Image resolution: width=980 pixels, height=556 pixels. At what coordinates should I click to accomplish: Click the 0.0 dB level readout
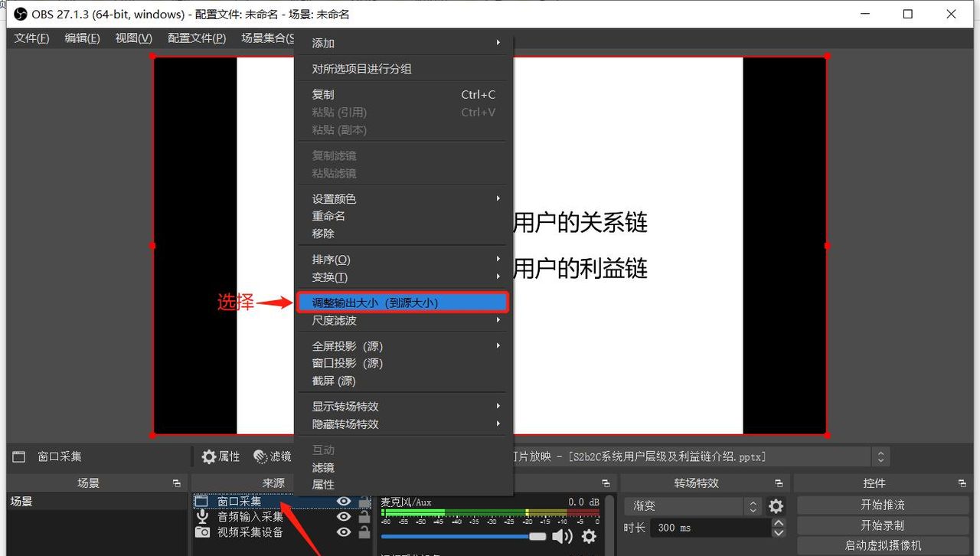(583, 502)
